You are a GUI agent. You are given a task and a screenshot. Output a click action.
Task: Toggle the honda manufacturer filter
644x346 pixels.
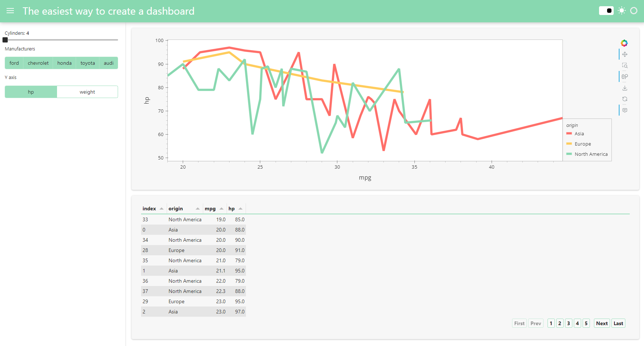pyautogui.click(x=64, y=63)
